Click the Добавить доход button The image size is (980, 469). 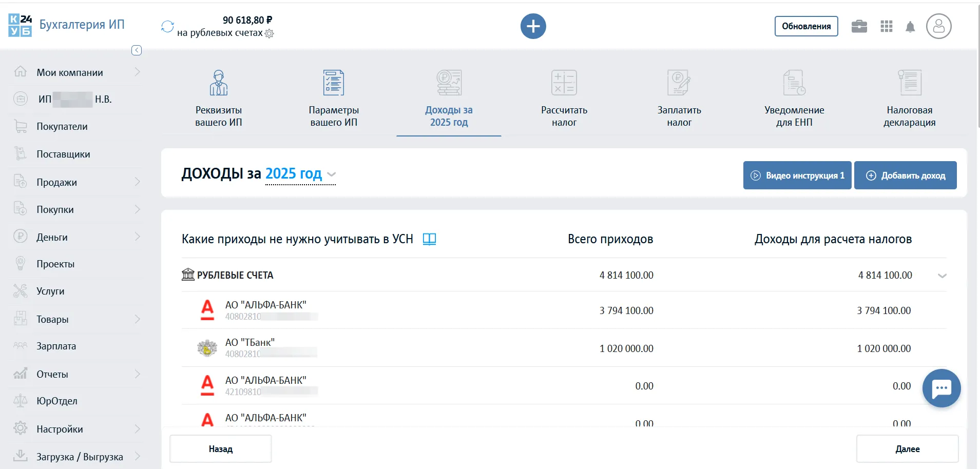coord(905,175)
